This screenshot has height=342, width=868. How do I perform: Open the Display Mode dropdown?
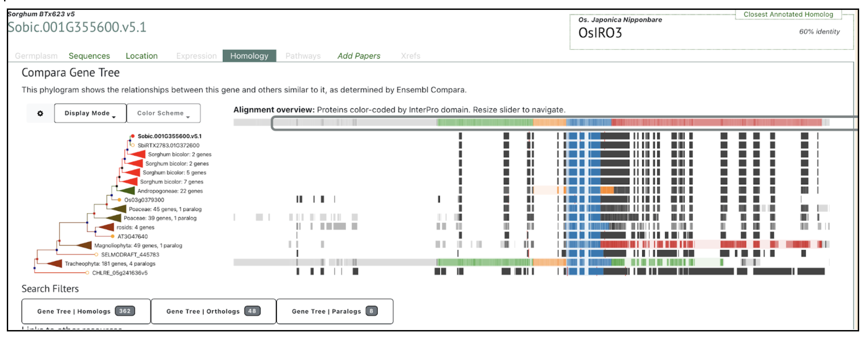point(90,113)
